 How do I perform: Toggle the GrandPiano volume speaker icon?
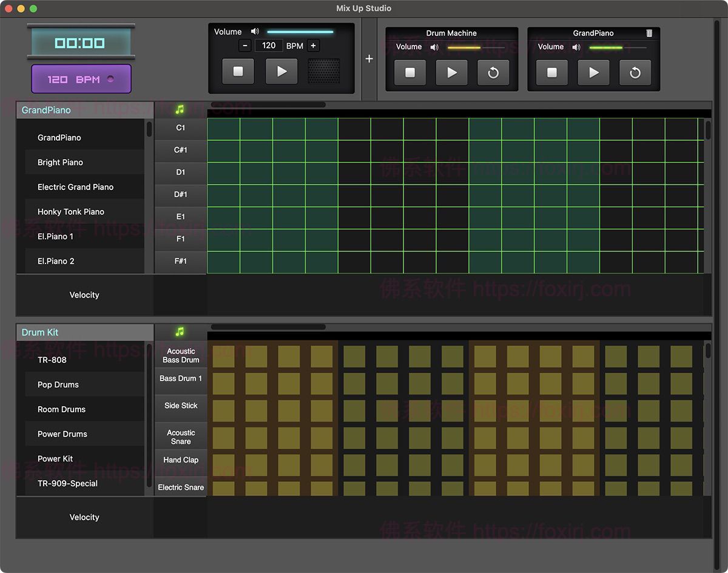(x=576, y=47)
